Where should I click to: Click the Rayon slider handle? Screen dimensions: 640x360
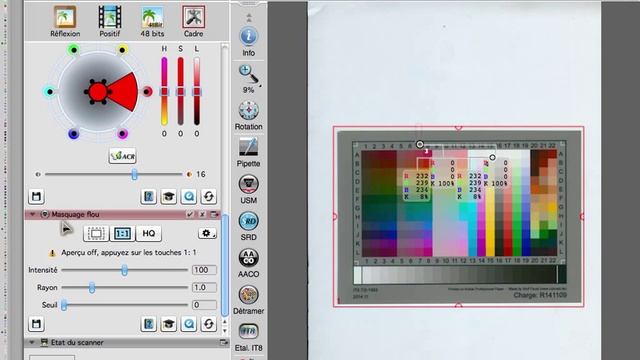coord(92,288)
